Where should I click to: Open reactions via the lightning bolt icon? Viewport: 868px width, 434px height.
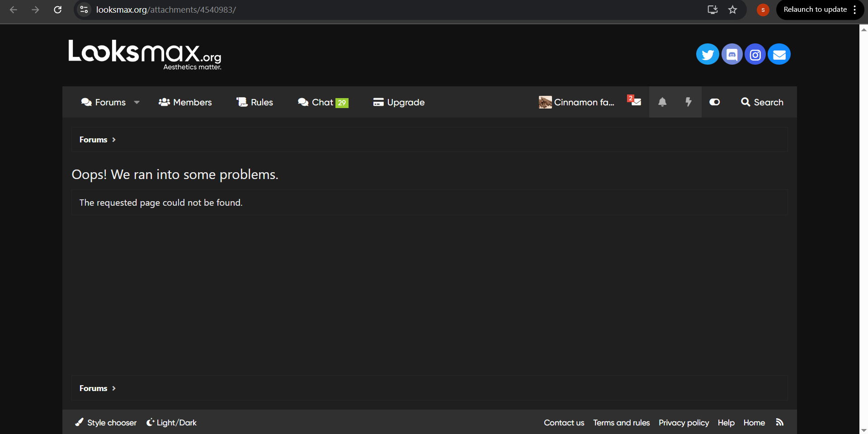(688, 102)
